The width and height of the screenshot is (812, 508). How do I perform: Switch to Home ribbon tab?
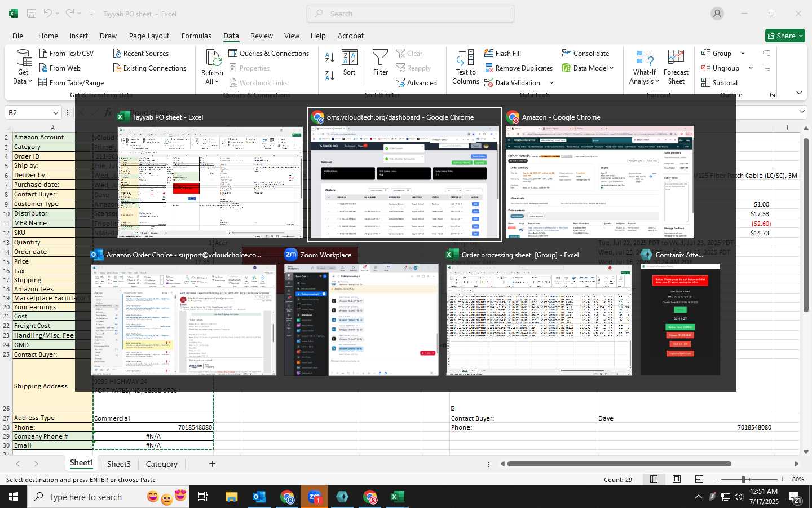(48, 36)
